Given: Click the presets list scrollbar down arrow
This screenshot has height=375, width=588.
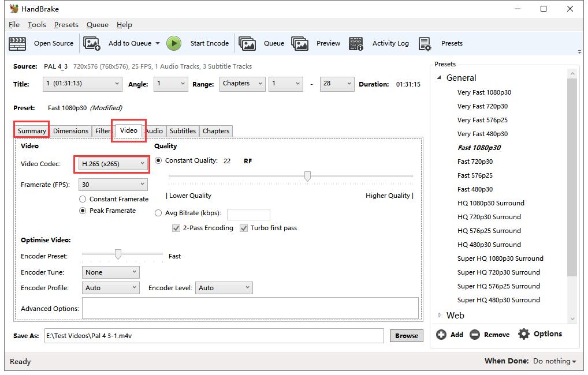Looking at the screenshot, I should (572, 319).
